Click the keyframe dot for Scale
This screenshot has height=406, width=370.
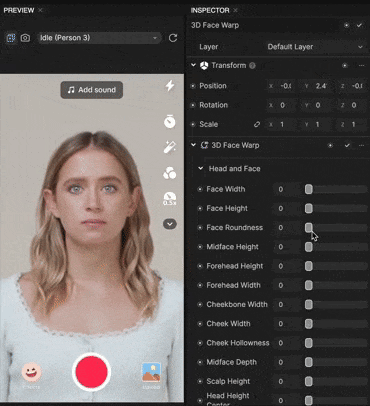pos(193,124)
